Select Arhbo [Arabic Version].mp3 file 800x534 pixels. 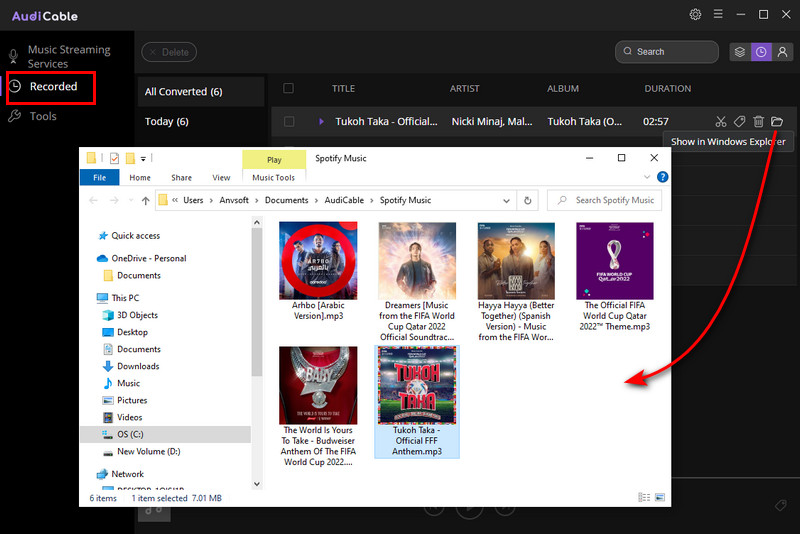coord(318,271)
